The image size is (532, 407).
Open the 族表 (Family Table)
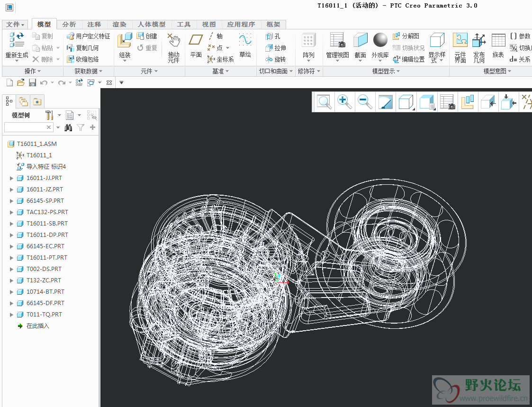point(498,45)
